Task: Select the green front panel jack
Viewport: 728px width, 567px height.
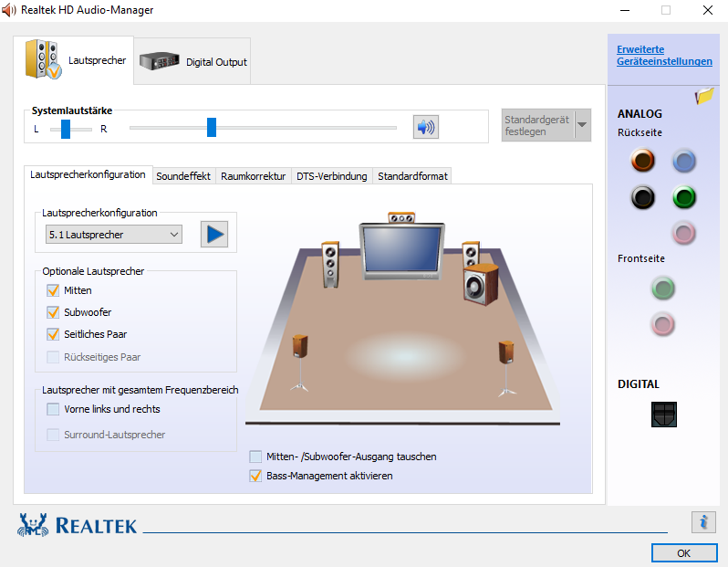Action: (x=663, y=289)
